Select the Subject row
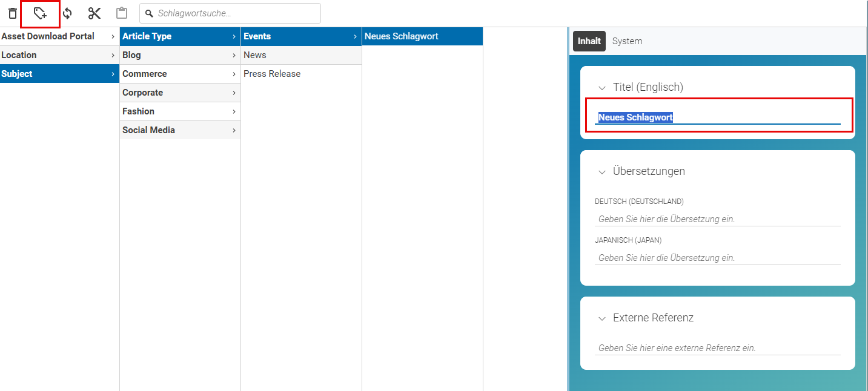The image size is (868, 391). [59, 74]
